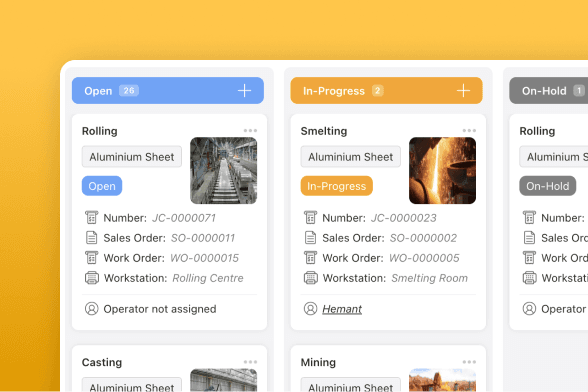Click the Aluminium Sheet tag on Smelting card
588x392 pixels.
click(x=351, y=157)
